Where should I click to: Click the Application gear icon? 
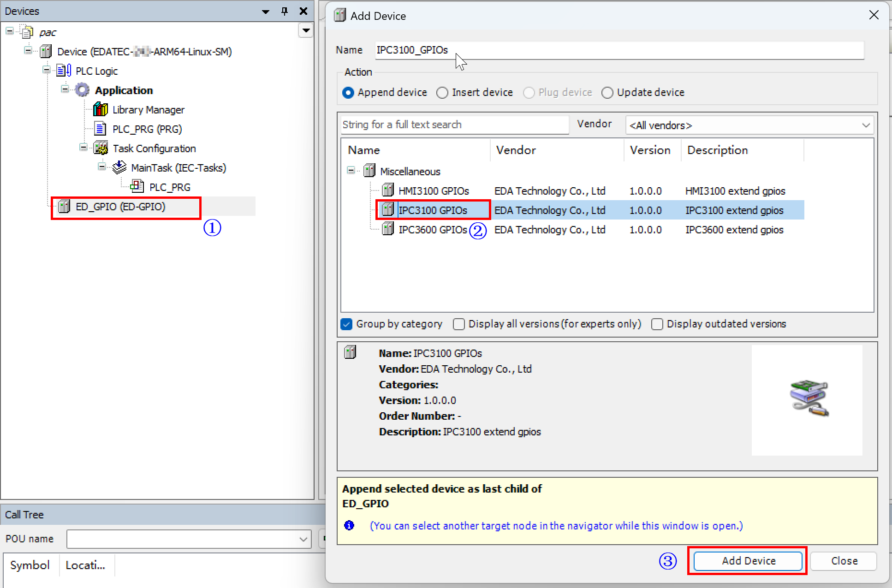[x=82, y=90]
